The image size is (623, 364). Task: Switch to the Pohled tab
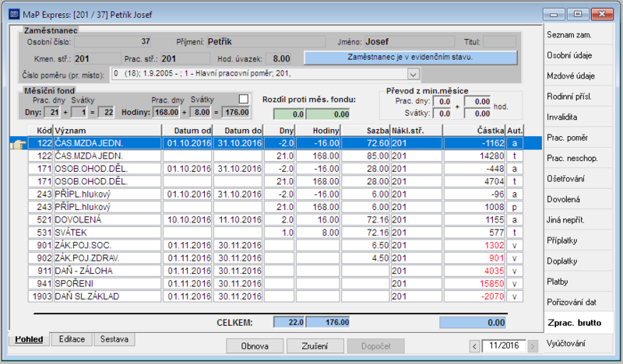pyautogui.click(x=29, y=339)
